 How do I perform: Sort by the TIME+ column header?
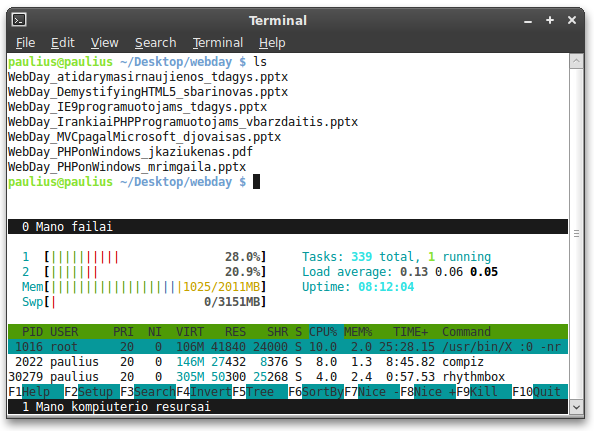click(x=411, y=332)
